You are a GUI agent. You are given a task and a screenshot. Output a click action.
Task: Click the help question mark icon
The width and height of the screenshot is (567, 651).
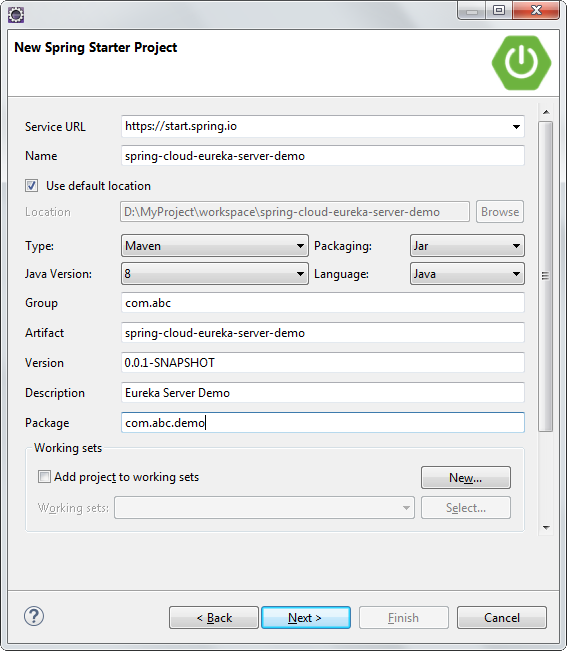[34, 617]
